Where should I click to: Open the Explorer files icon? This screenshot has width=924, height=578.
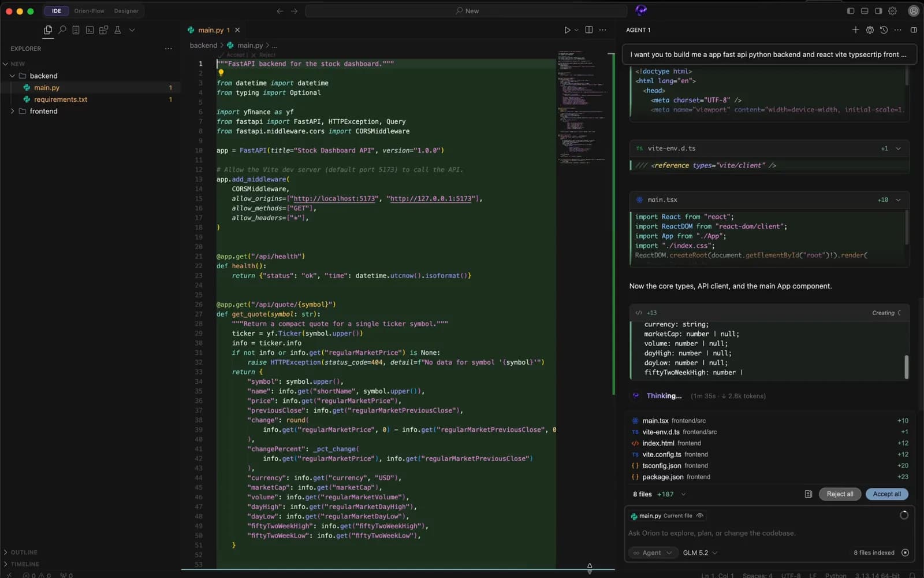48,30
